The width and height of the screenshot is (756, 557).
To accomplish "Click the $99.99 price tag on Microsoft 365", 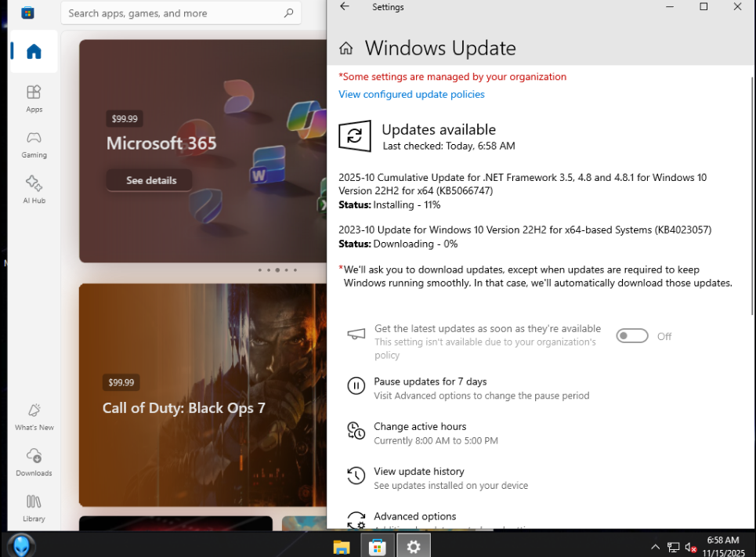I will (x=125, y=118).
